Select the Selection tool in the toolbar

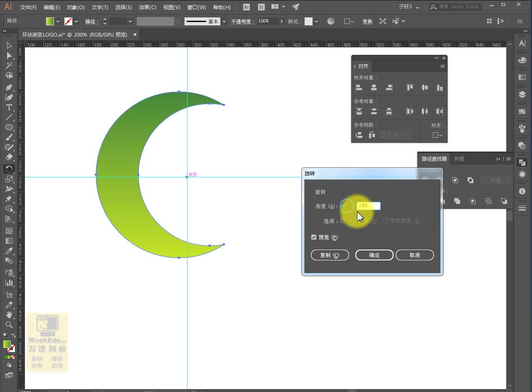tap(9, 46)
